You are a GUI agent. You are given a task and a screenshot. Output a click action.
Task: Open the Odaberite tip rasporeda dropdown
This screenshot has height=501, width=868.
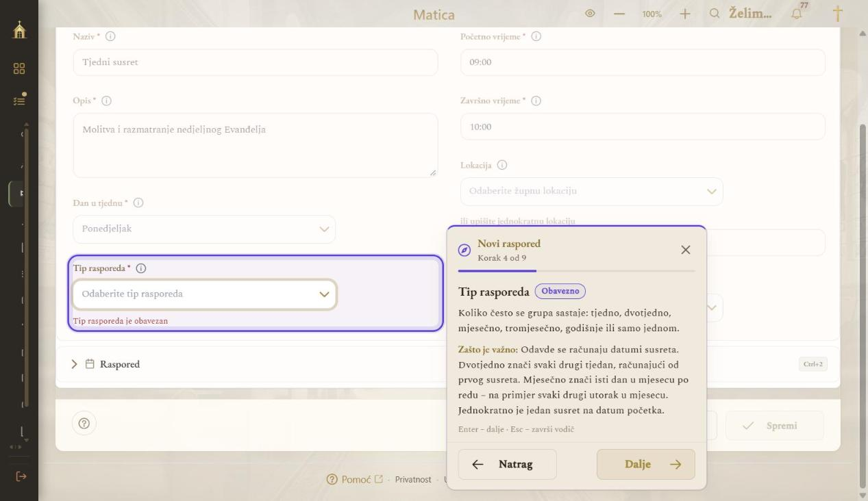point(205,294)
